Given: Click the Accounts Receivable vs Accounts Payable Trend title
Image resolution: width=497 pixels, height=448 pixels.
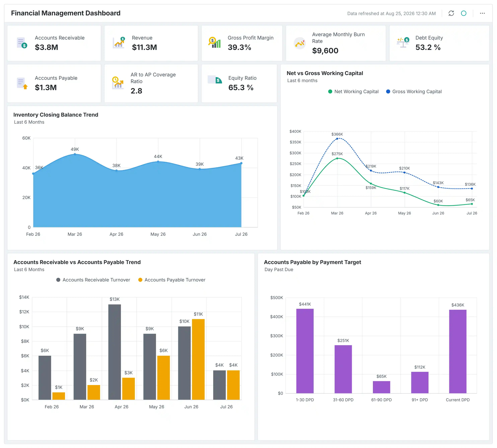Looking at the screenshot, I should 77,262.
